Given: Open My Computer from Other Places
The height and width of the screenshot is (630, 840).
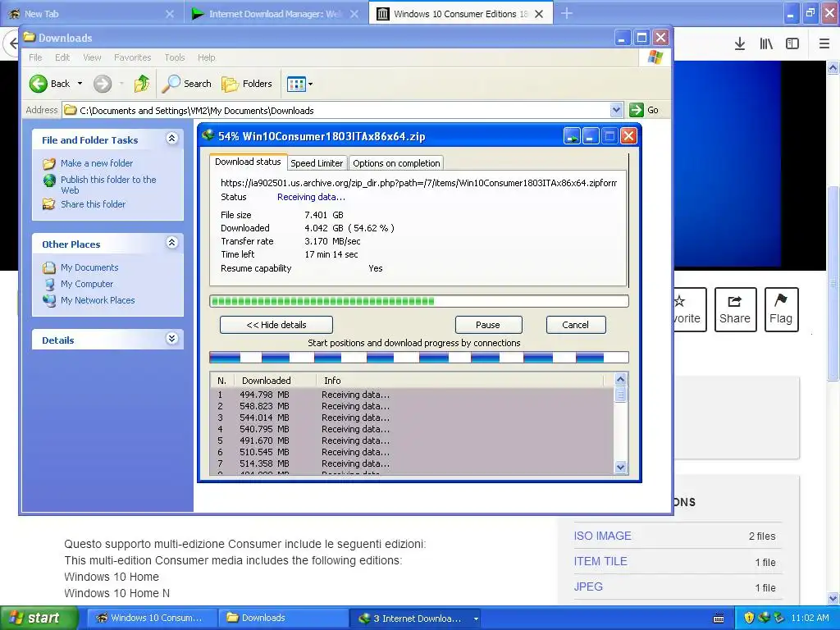Looking at the screenshot, I should pos(87,284).
